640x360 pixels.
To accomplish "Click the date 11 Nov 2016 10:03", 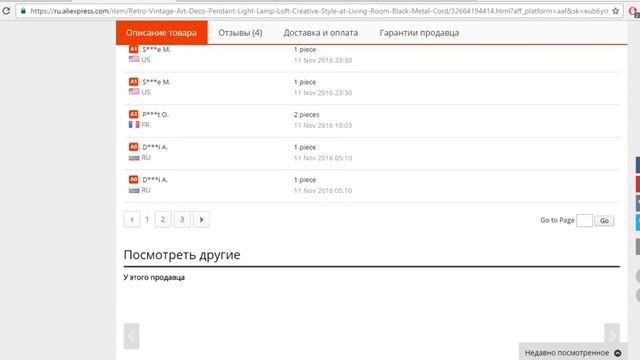I will (x=323, y=125).
